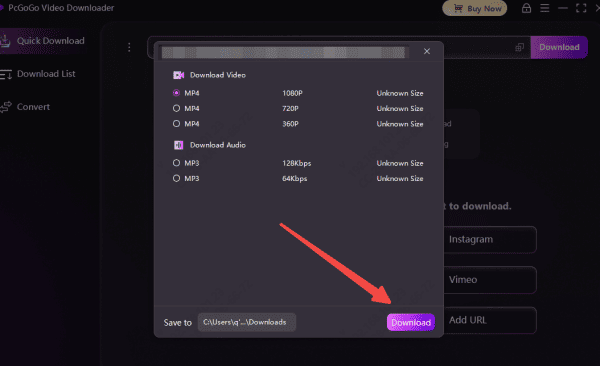Click the shopping cart icon in Buy Now

point(458,8)
